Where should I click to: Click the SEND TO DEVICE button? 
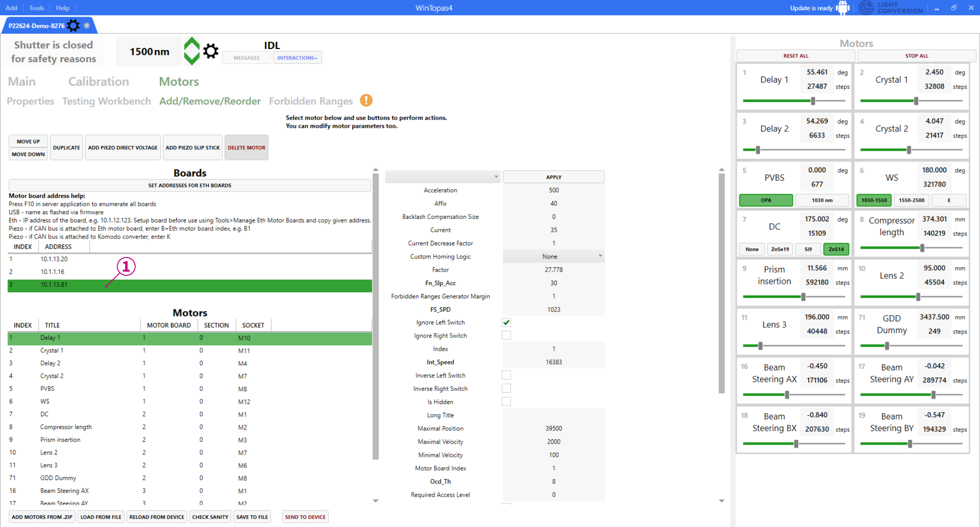point(305,517)
